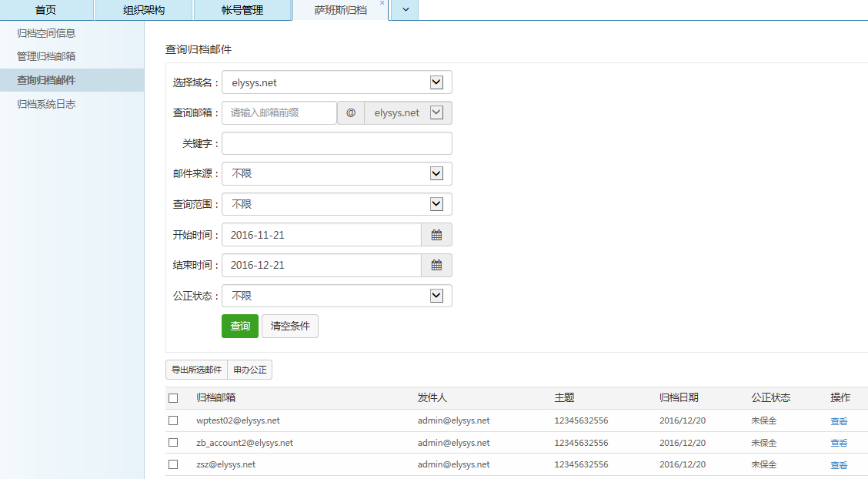Tick the select-all checkbox in table header

[173, 398]
